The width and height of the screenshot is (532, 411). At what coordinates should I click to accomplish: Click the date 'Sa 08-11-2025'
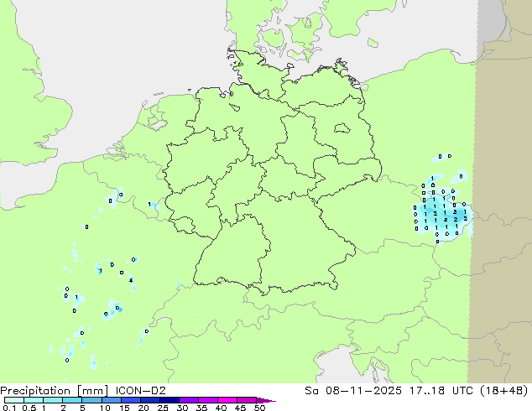click(353, 390)
